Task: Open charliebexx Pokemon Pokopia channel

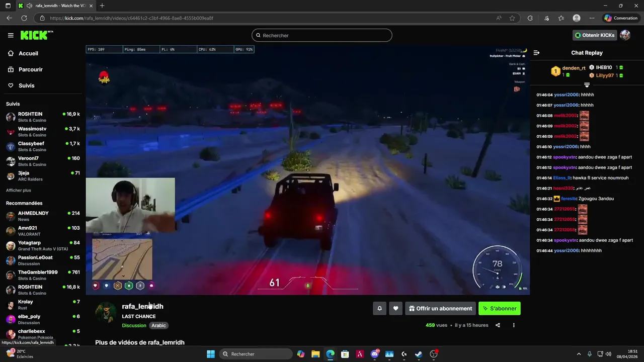Action: click(x=43, y=334)
